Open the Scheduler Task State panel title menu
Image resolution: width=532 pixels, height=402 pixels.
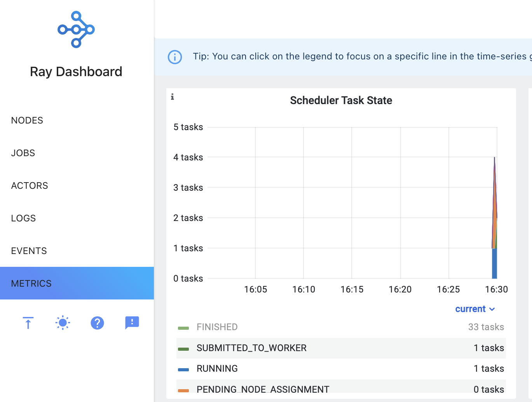point(341,101)
